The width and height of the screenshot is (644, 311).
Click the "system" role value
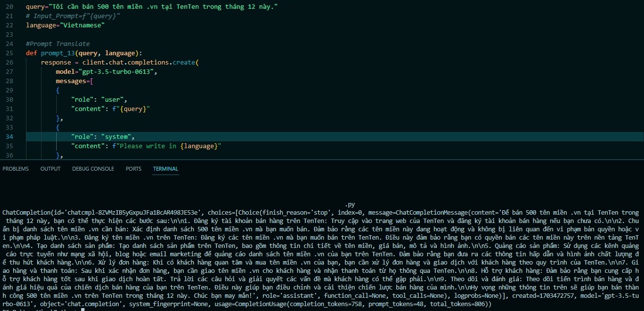tap(116, 136)
